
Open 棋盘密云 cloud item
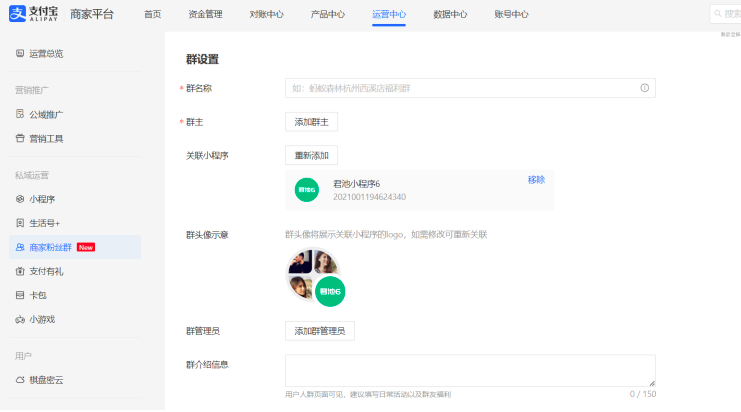[46, 380]
